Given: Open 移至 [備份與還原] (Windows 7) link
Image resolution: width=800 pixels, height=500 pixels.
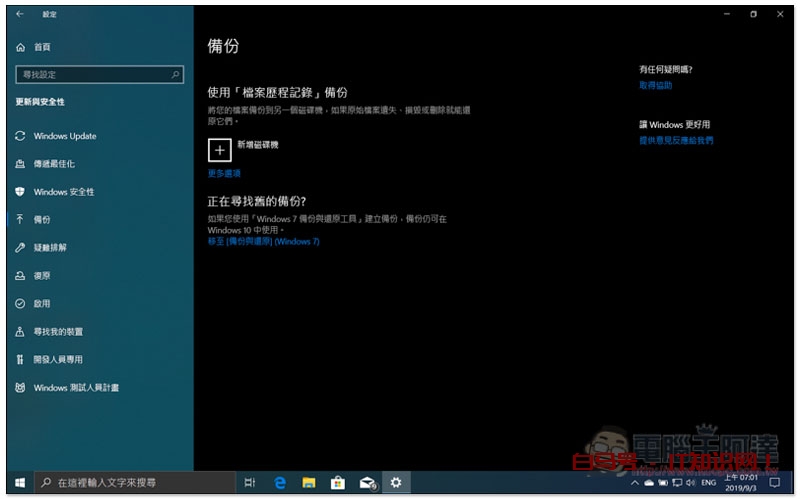Looking at the screenshot, I should (x=263, y=241).
